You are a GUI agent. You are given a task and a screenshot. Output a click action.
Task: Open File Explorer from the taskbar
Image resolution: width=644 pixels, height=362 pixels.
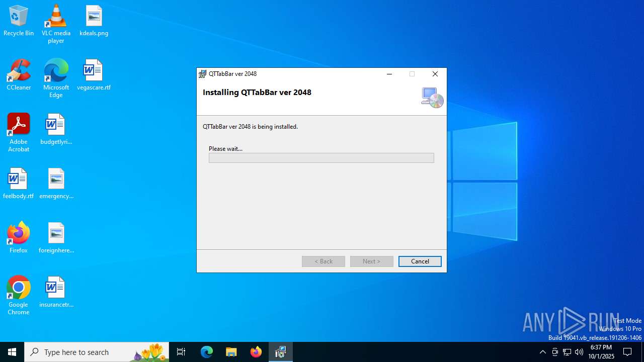point(231,352)
